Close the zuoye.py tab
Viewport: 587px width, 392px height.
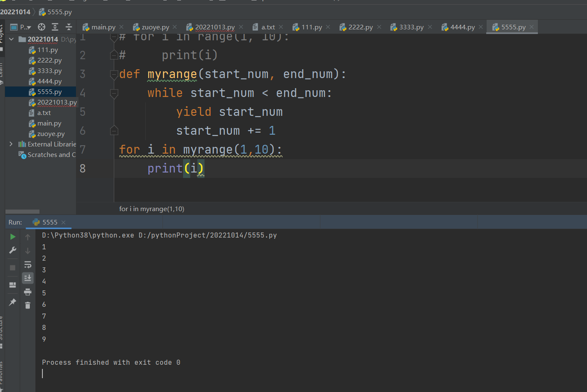175,27
